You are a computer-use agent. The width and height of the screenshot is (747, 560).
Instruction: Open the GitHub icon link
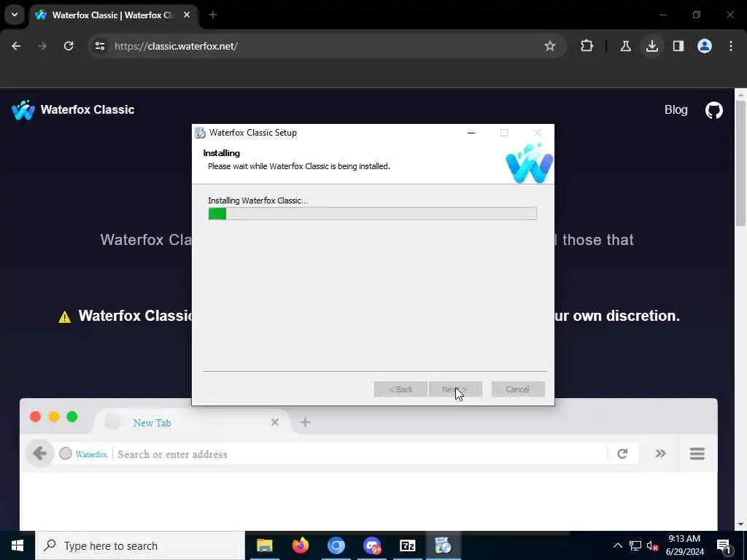[x=713, y=110]
